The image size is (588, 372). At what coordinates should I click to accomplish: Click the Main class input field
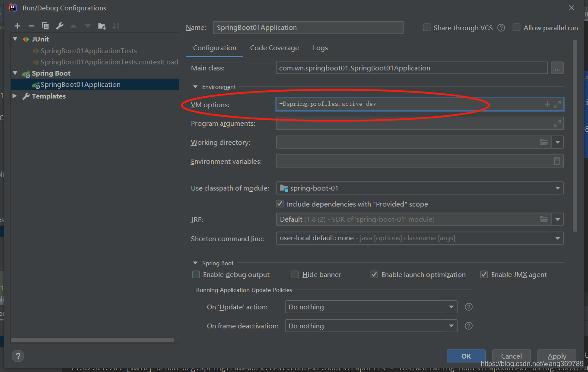(412, 68)
